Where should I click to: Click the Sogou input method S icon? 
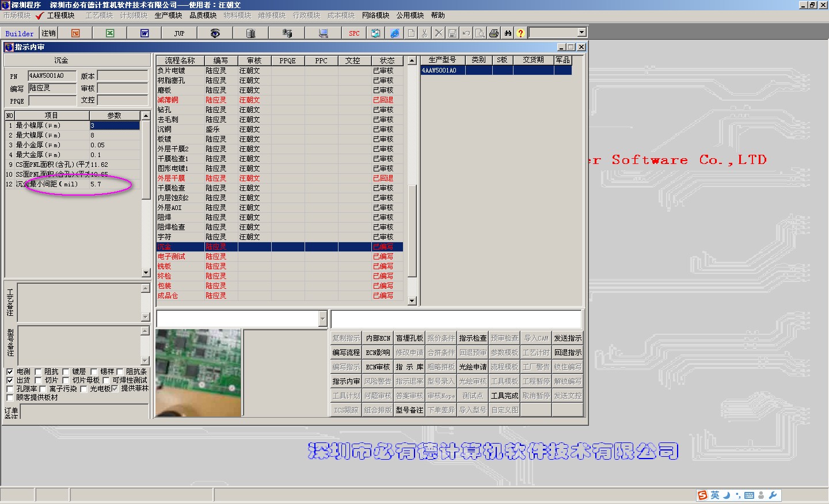(702, 495)
